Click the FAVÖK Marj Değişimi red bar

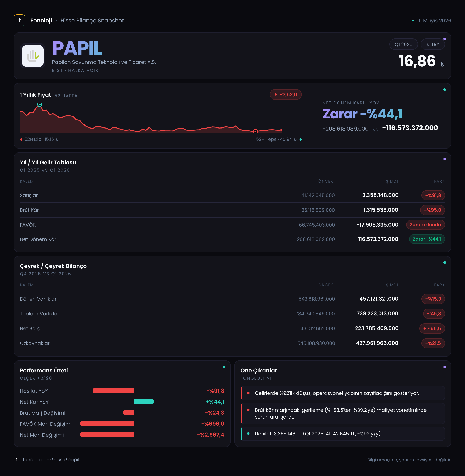107,424
